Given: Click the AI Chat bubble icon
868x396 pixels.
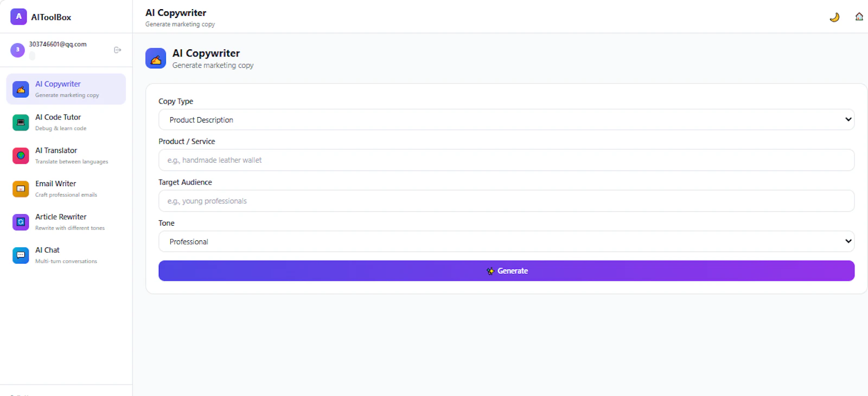Looking at the screenshot, I should [21, 255].
